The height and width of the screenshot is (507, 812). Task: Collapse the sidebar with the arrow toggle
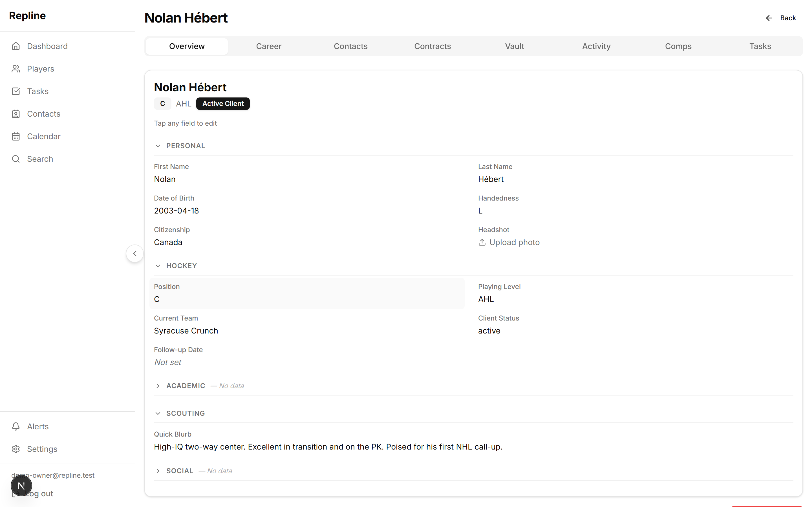pos(134,253)
